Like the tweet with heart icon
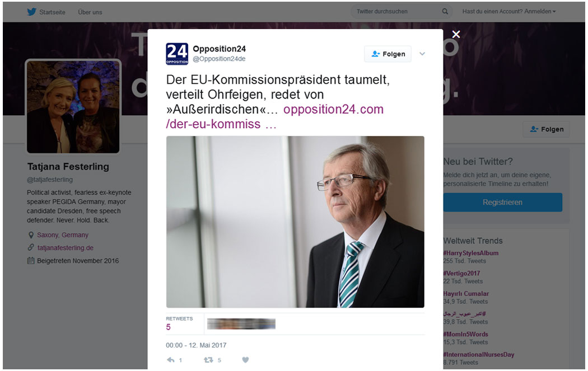 click(x=245, y=360)
